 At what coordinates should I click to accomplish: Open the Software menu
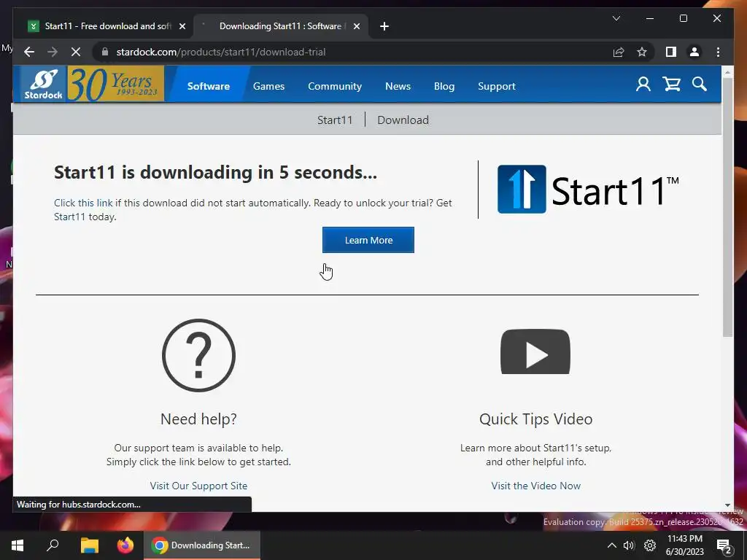[x=208, y=86]
